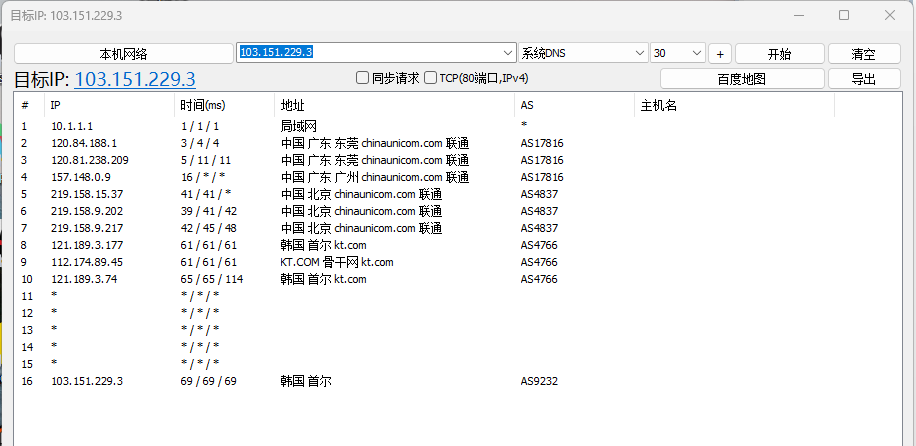Select IP 121.189.3.74 in hop 10
Screen dimensions: 916x446
click(84, 279)
